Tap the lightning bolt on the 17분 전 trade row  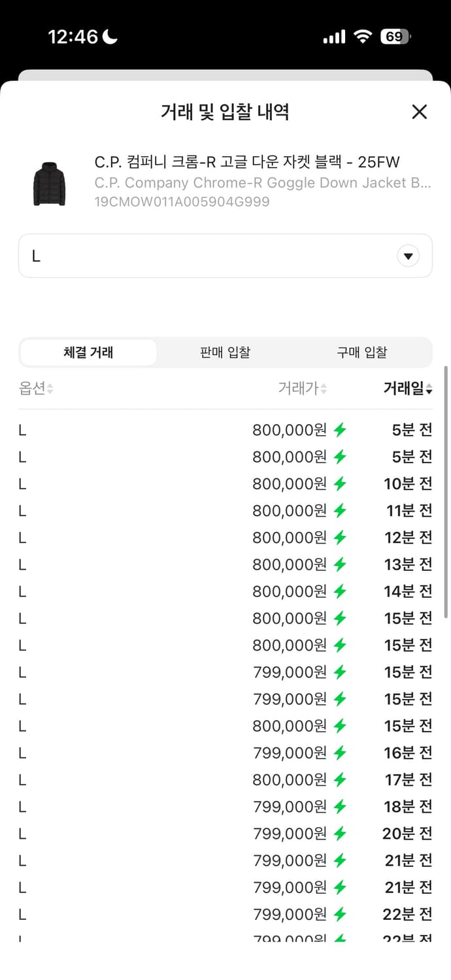click(x=339, y=779)
